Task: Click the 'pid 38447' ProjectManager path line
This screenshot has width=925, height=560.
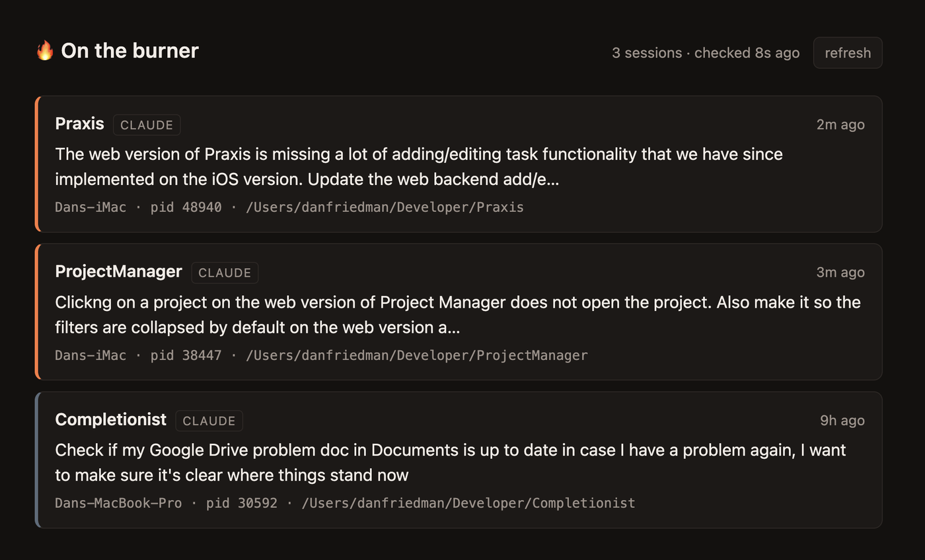Action: pyautogui.click(x=321, y=355)
